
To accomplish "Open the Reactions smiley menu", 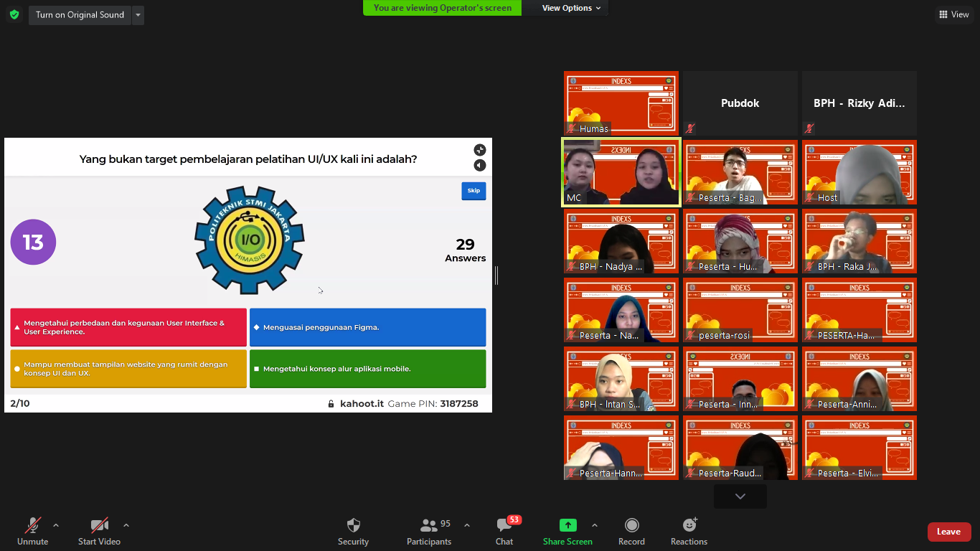I will (x=689, y=532).
